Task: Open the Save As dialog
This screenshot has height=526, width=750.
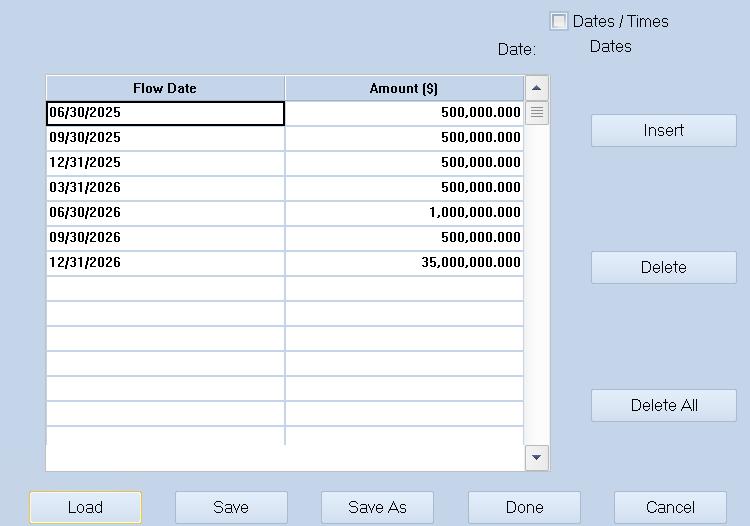Action: tap(377, 507)
